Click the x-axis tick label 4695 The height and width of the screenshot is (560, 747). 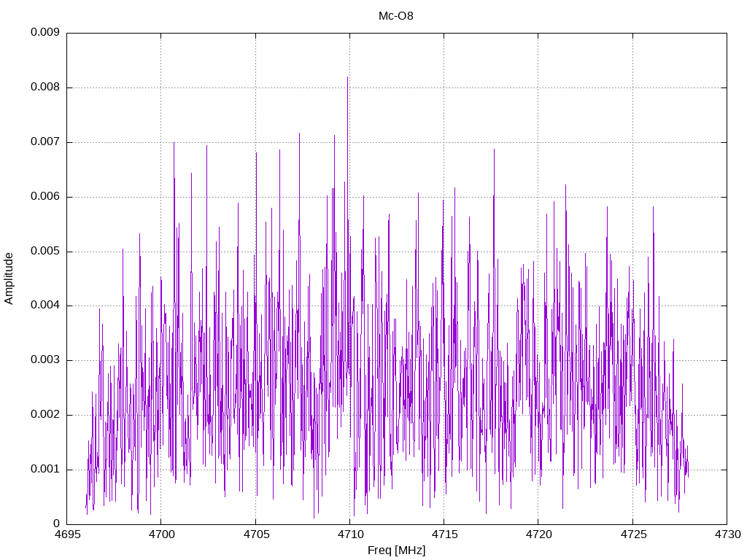coord(66,534)
